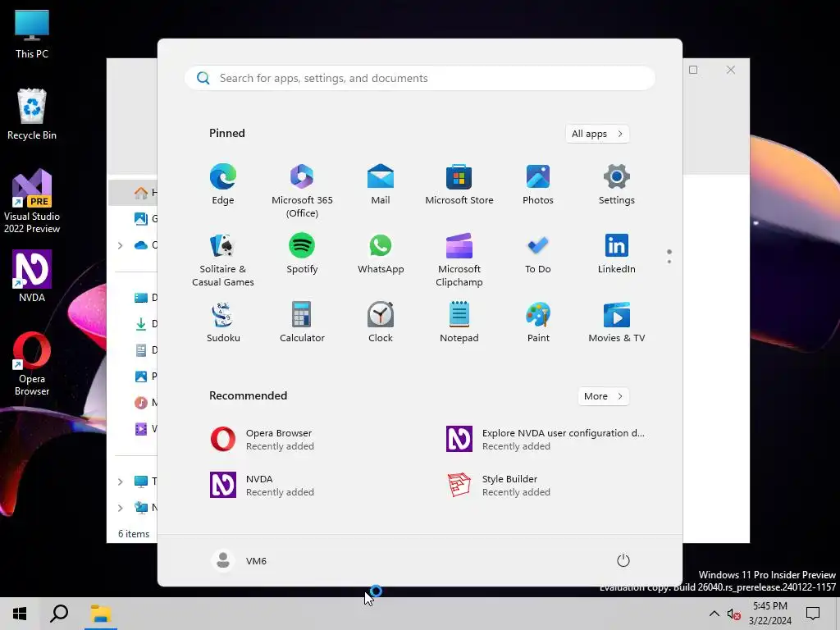This screenshot has height=630, width=840.
Task: Go to next pinned apps page dot
Action: [669, 262]
